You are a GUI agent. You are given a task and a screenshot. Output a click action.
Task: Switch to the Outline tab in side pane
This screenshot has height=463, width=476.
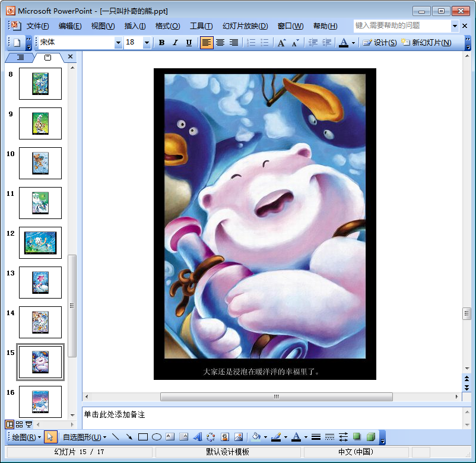pyautogui.click(x=21, y=57)
